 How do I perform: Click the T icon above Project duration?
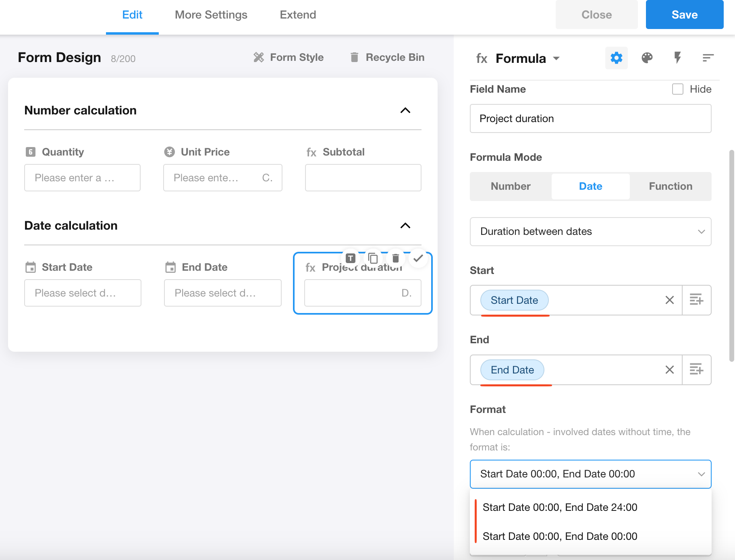click(x=351, y=258)
